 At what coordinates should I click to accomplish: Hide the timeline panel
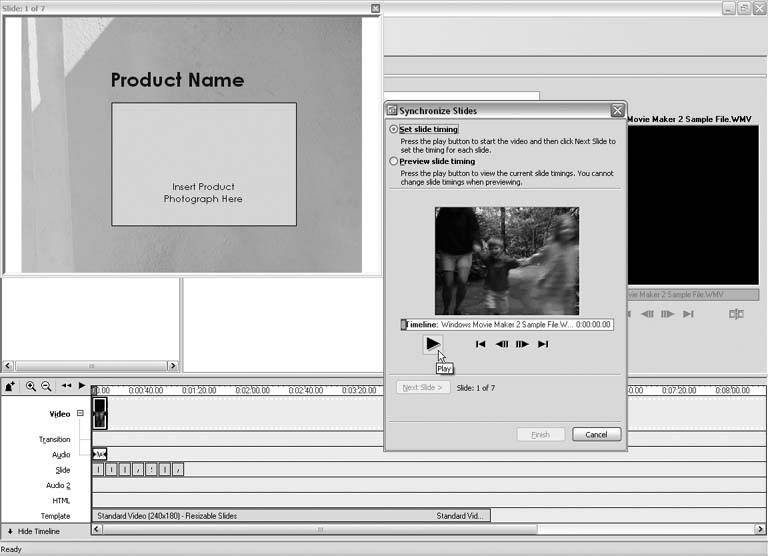33,531
